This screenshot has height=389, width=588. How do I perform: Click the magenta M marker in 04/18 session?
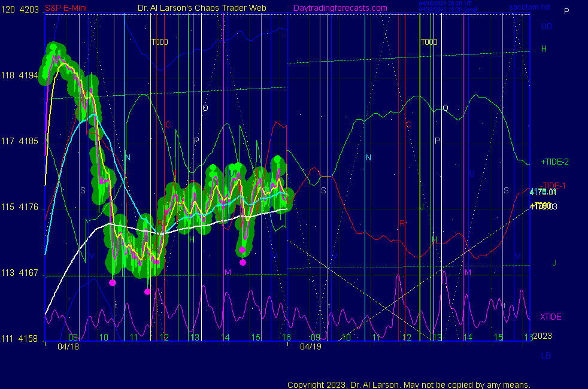pyautogui.click(x=228, y=272)
